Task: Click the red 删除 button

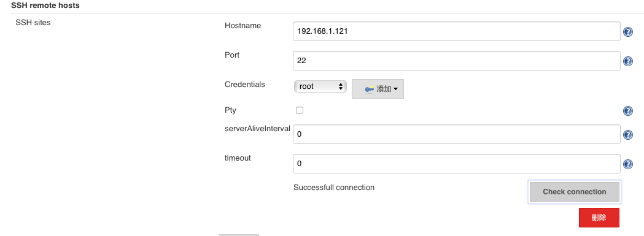Action: pyautogui.click(x=599, y=218)
